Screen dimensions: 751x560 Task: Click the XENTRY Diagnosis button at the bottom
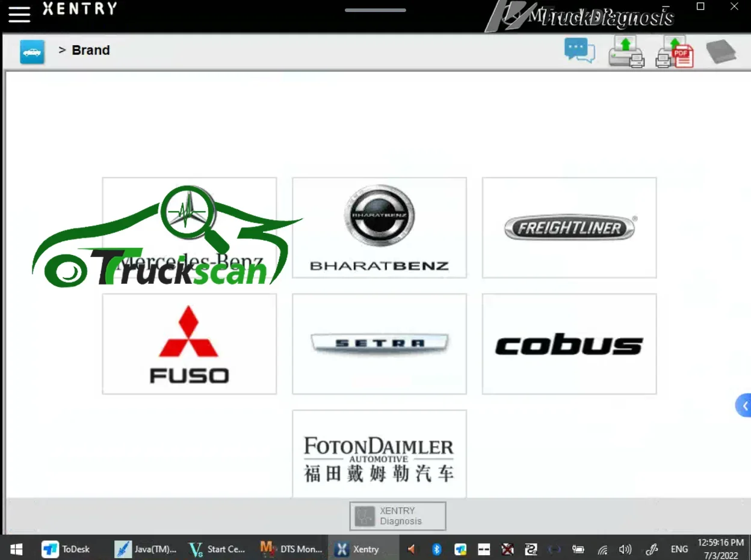click(x=397, y=515)
